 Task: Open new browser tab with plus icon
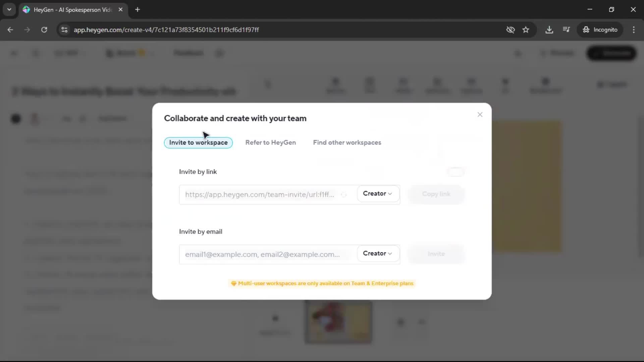pos(138,9)
